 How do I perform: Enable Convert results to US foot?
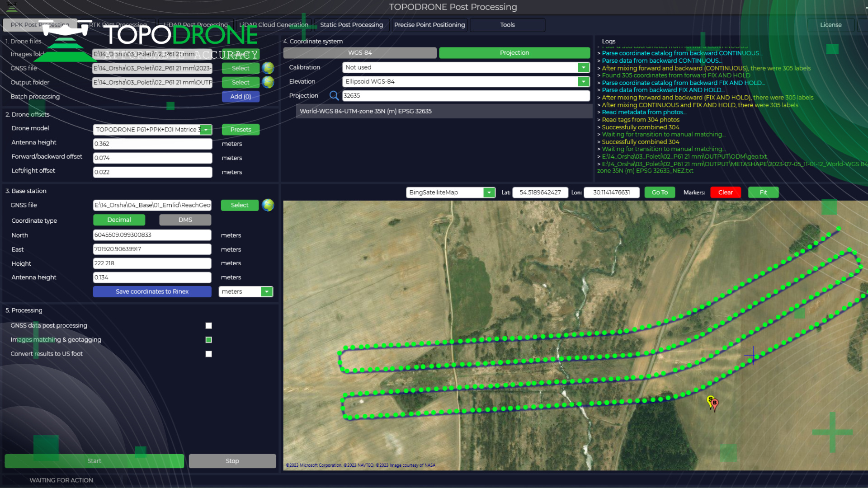tap(208, 354)
